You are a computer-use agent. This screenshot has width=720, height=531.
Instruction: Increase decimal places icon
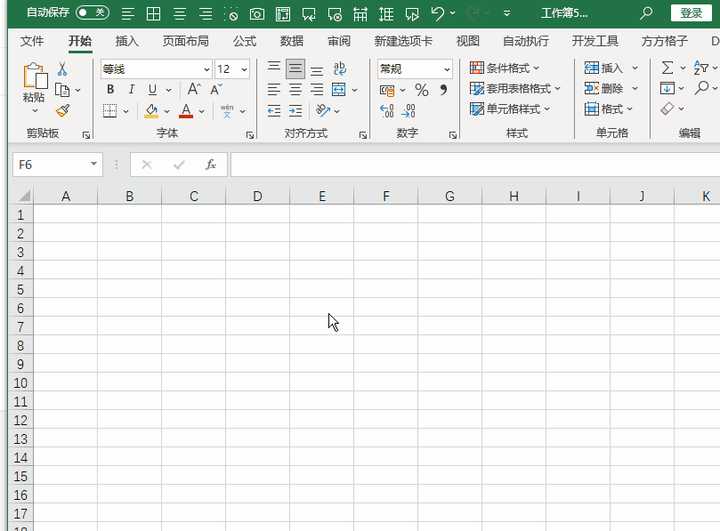[x=387, y=111]
